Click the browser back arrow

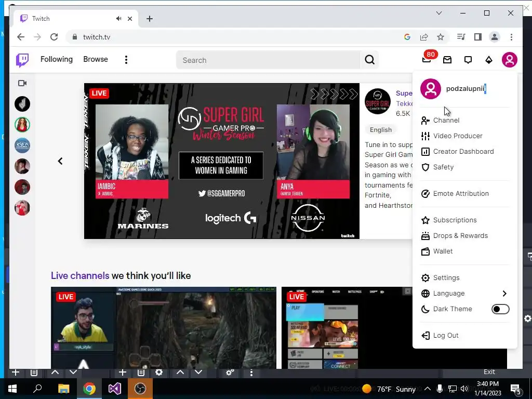tap(21, 37)
